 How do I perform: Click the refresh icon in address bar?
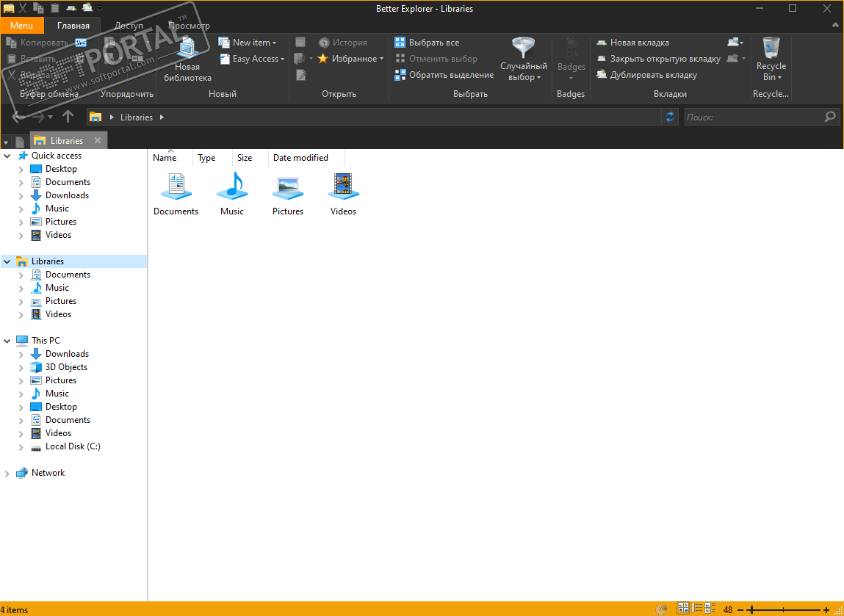(x=670, y=117)
